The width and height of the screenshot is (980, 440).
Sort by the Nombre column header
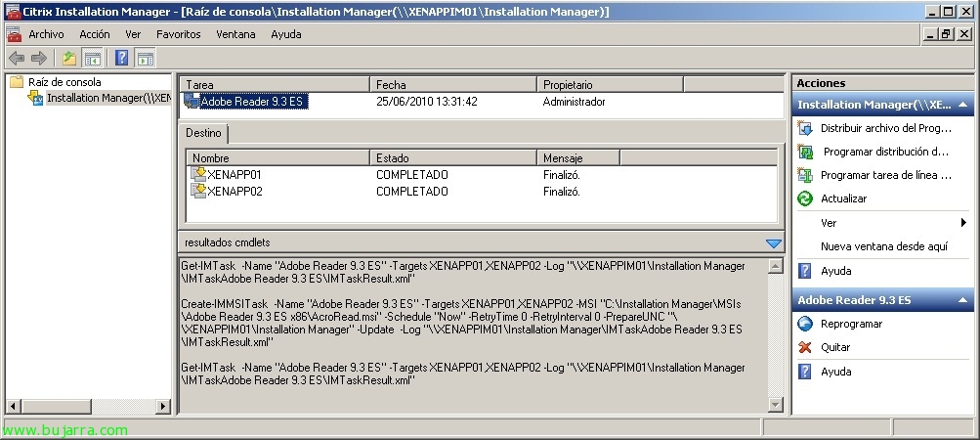pos(278,158)
